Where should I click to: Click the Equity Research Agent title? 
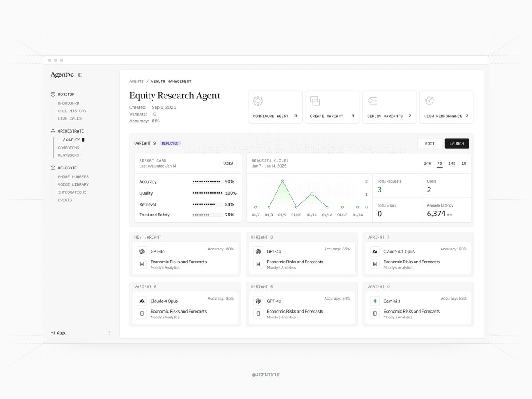click(x=175, y=96)
